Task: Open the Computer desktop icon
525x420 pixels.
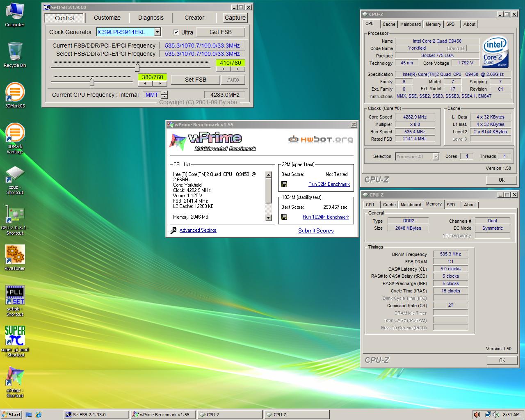Action: (x=15, y=14)
